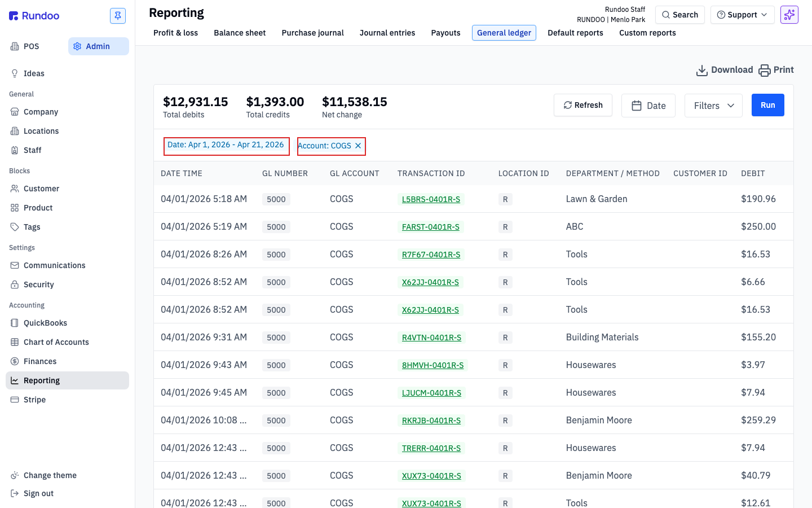Click the 04/01/2026 9:31 AM date cell
The height and width of the screenshot is (508, 812).
(x=204, y=337)
